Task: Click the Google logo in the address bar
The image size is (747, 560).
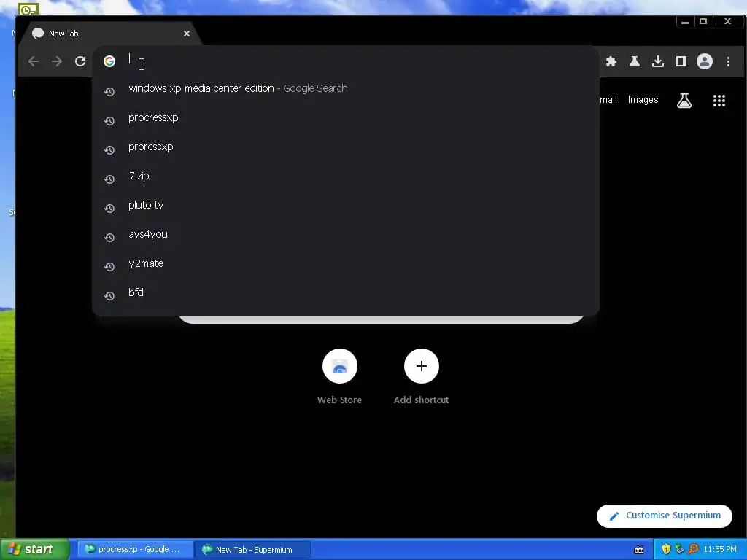Action: 109,61
